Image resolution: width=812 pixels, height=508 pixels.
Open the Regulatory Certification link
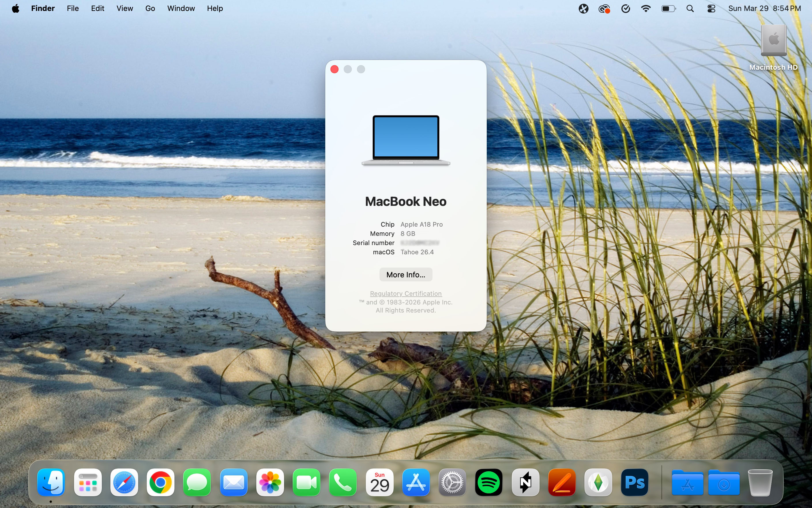point(406,293)
